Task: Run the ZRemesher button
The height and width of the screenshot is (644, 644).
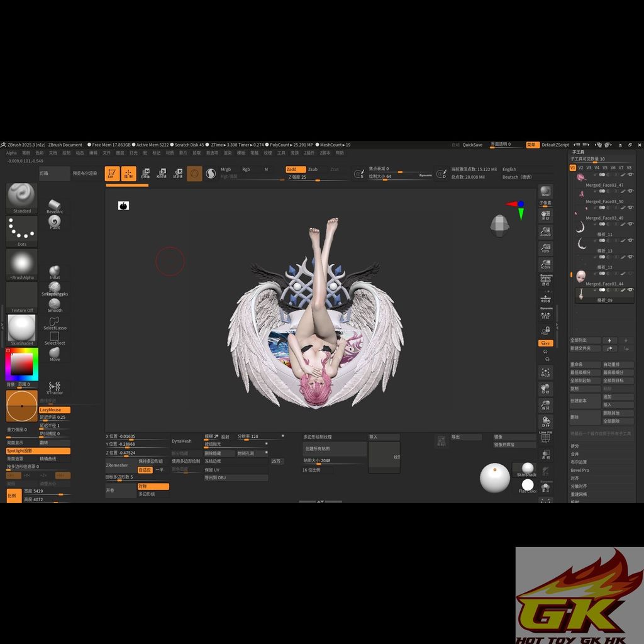Action: [x=120, y=465]
